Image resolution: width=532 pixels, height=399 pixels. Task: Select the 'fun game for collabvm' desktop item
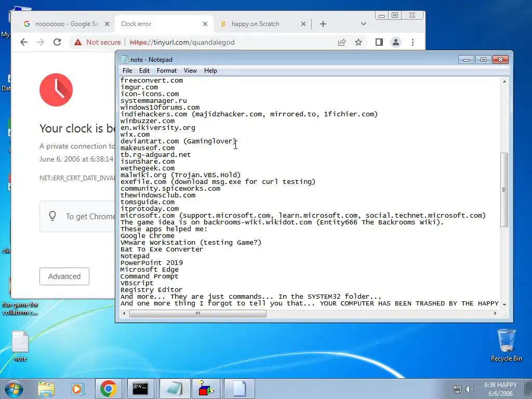[x=20, y=308]
